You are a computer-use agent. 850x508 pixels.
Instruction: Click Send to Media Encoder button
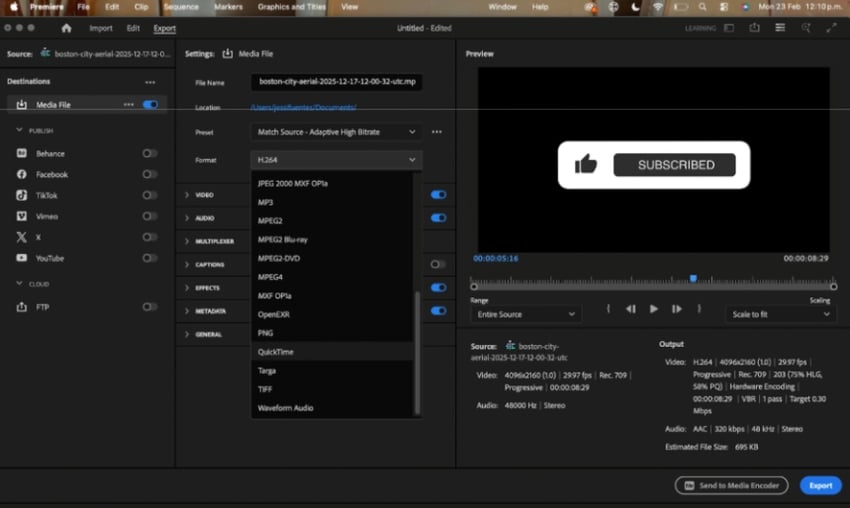(x=731, y=485)
